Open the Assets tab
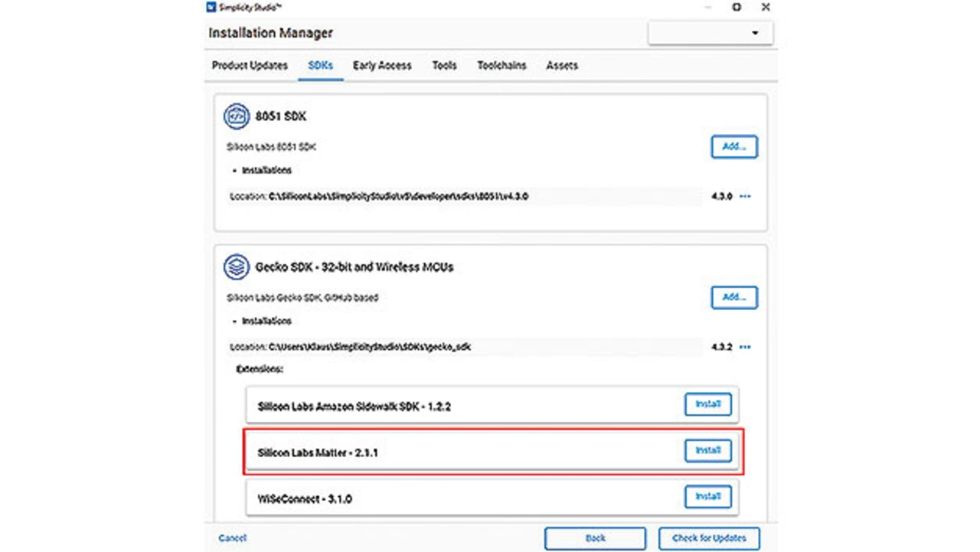 (562, 66)
